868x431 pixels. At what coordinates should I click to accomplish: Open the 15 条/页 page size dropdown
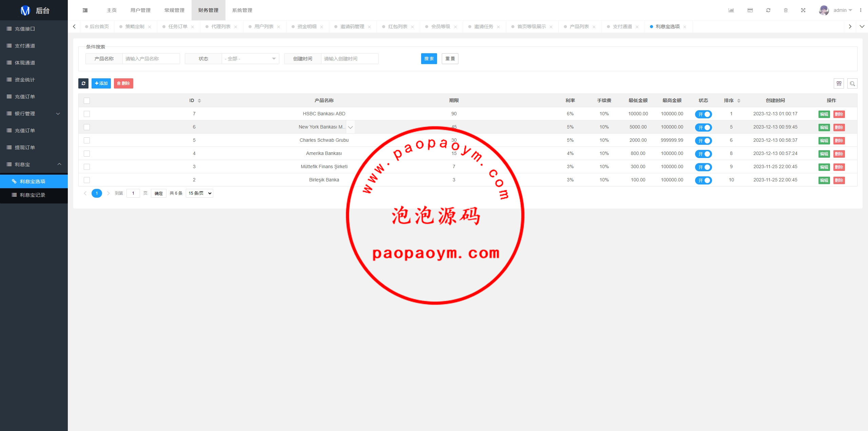[x=199, y=193]
